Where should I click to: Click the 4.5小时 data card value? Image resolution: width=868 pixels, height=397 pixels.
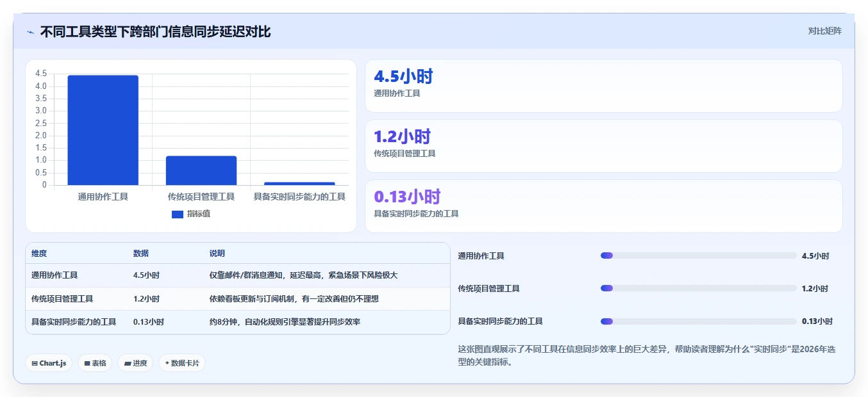point(403,77)
